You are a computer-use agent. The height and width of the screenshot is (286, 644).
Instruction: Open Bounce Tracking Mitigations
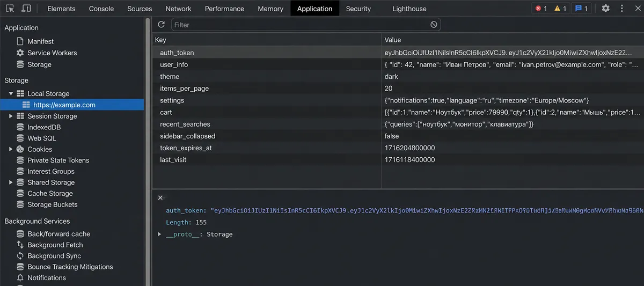point(70,267)
